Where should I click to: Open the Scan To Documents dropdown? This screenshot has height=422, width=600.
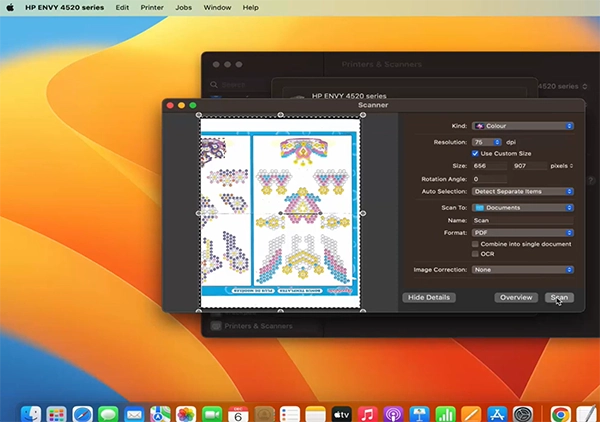point(522,207)
